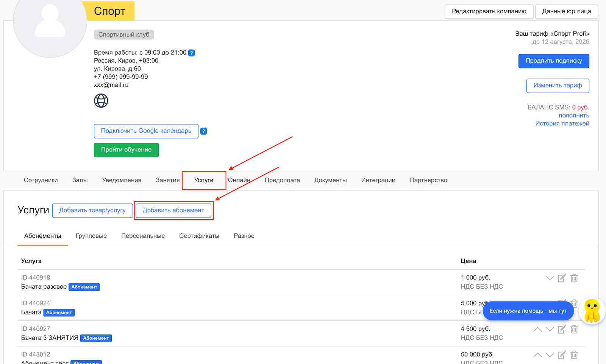Open the Сотрудники tab
Screen dimensions: 606x364
pos(41,180)
